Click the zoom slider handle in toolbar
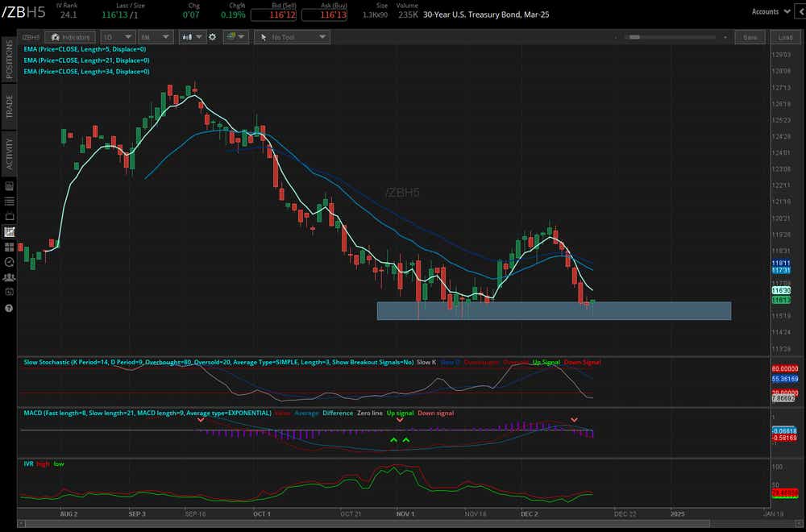 click(635, 37)
